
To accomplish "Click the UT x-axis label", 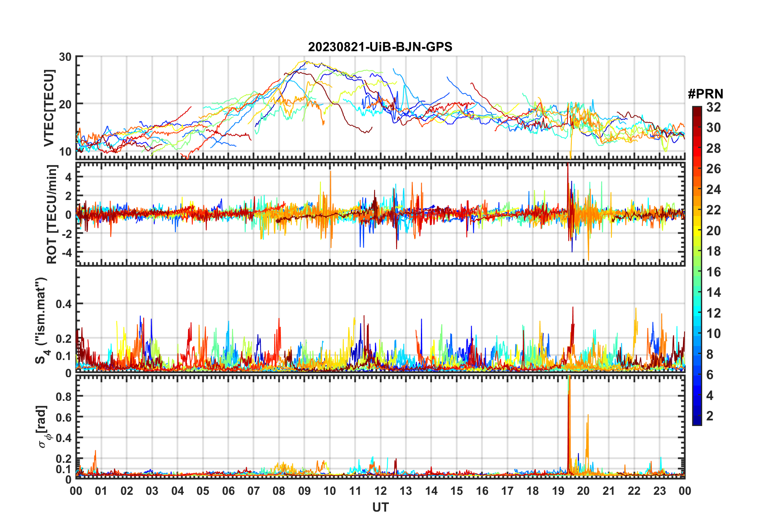I will 380,508.
